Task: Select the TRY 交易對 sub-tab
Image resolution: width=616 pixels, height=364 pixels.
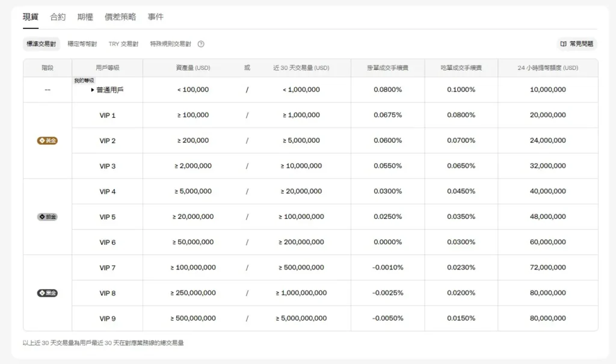Action: pyautogui.click(x=123, y=44)
